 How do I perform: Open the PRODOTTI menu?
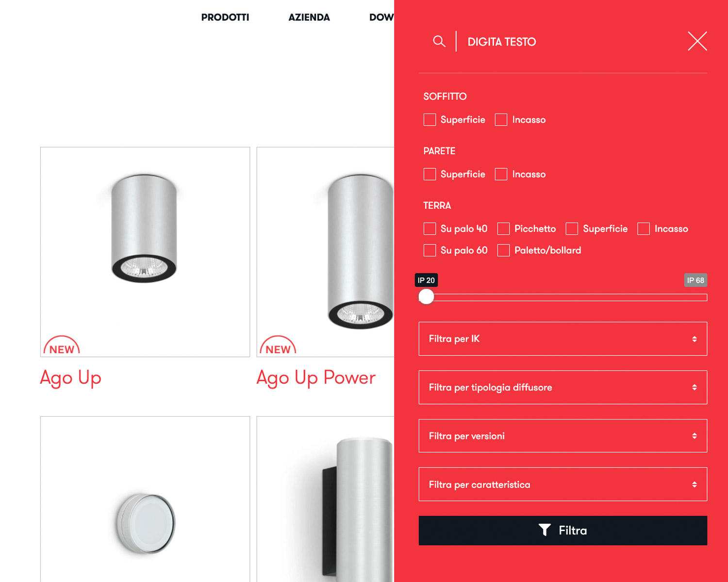(x=225, y=17)
